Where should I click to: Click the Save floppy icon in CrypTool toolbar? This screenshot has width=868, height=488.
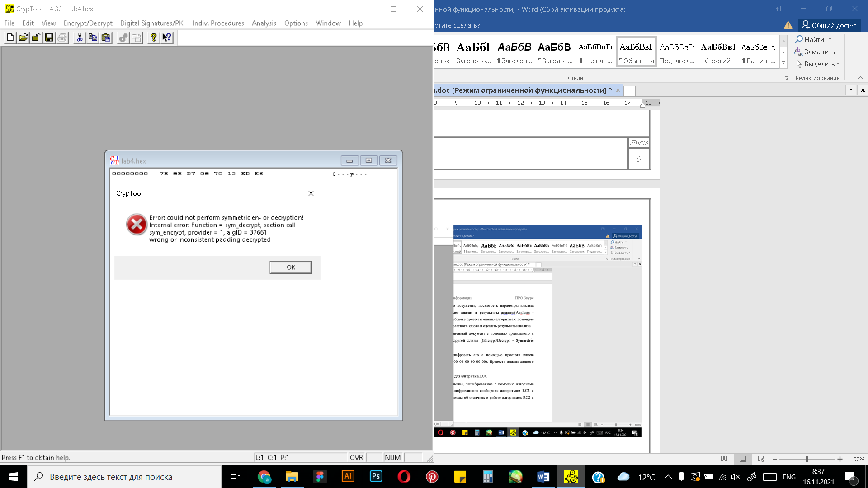(x=49, y=38)
